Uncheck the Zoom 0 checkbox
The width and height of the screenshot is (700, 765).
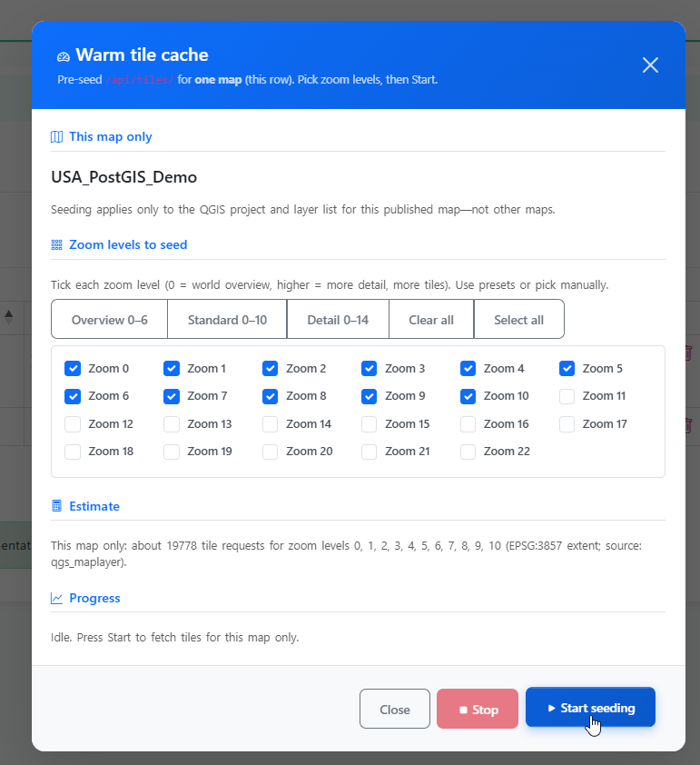[x=73, y=369]
